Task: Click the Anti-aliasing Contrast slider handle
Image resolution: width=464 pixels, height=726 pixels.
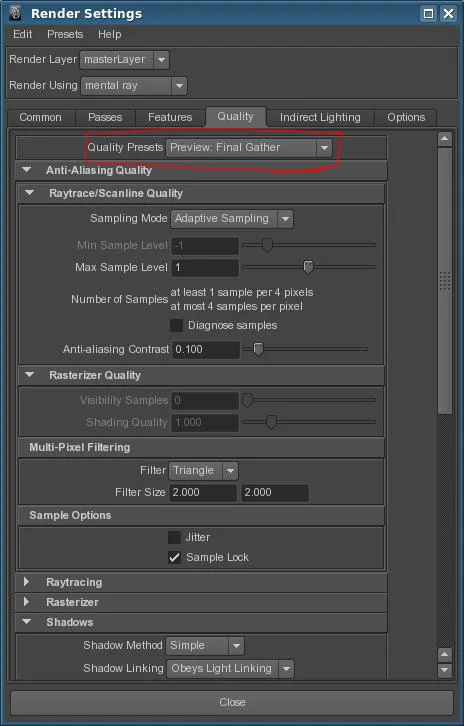Action: (258, 349)
